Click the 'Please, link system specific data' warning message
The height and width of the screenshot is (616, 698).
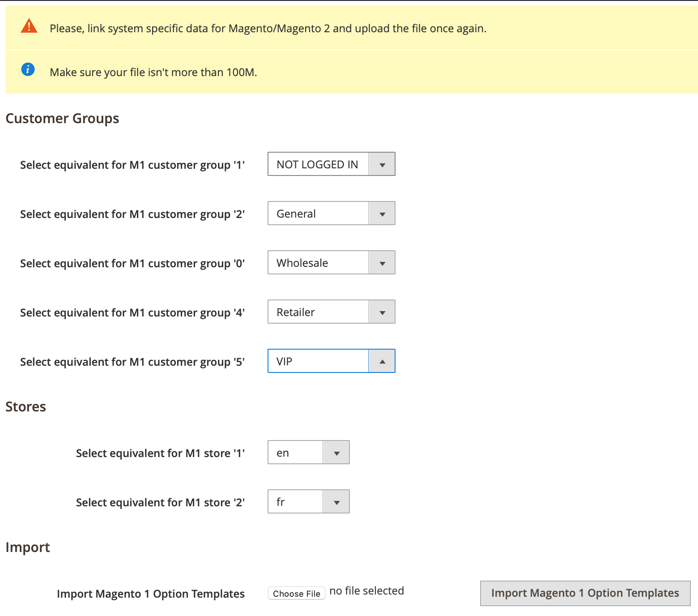[x=268, y=28]
